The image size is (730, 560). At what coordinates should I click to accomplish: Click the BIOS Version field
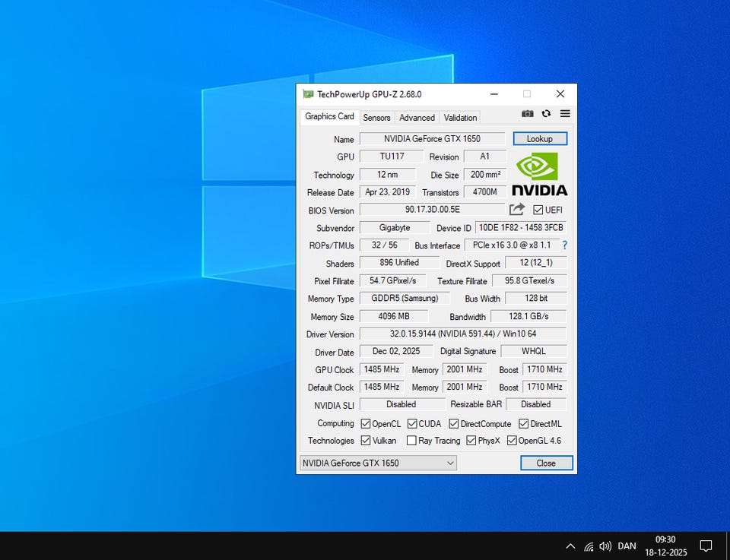click(432, 210)
